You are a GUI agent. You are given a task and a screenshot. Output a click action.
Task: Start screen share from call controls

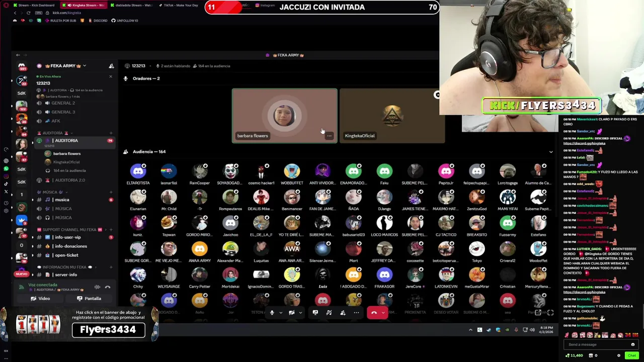(x=315, y=313)
